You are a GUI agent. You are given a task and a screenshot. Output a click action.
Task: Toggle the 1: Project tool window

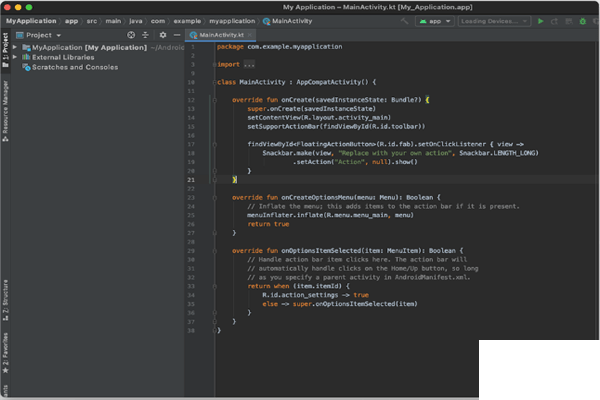[x=5, y=52]
